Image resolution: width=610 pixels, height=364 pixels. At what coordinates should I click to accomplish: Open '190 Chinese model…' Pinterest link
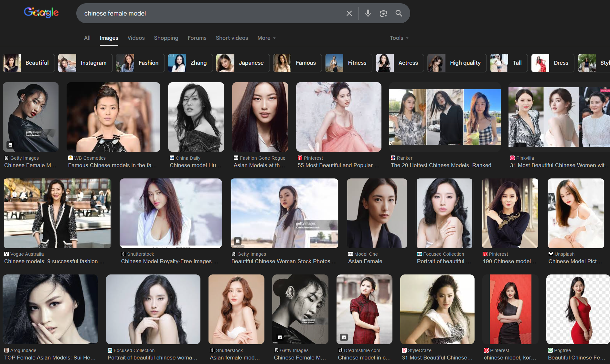click(509, 261)
